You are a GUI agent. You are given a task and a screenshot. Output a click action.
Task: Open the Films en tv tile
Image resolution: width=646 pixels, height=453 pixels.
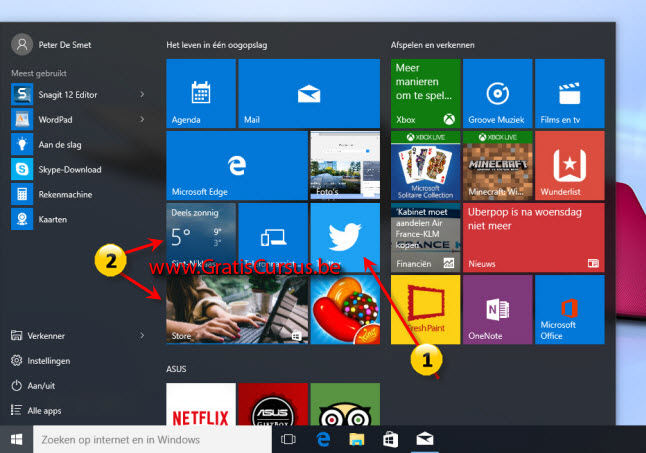(570, 93)
